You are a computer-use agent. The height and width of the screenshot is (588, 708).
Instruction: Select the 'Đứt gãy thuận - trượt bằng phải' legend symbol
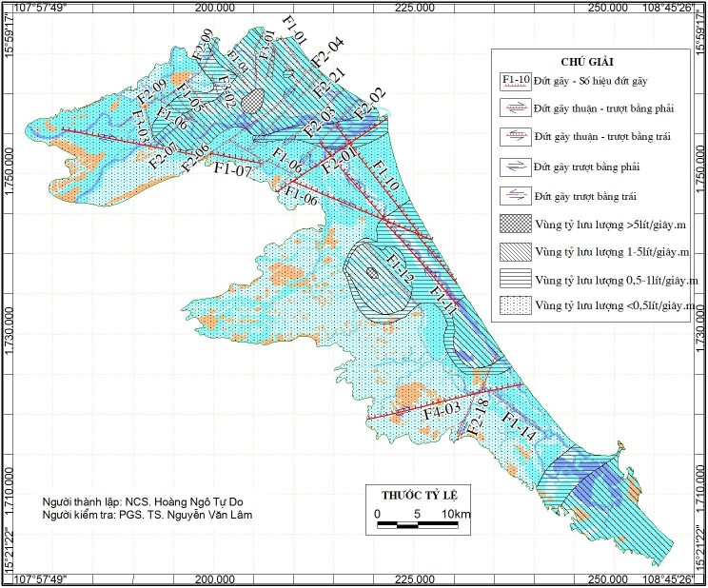coord(515,108)
